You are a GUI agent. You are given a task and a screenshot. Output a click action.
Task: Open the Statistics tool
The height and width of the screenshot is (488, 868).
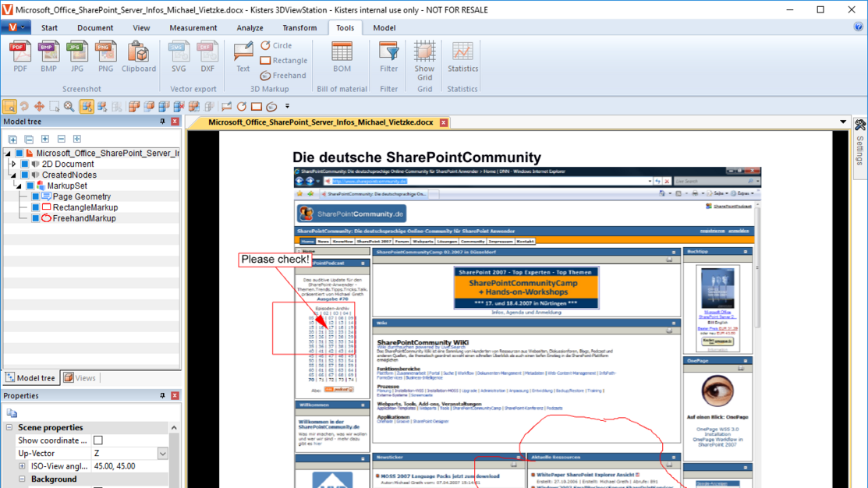[462, 56]
